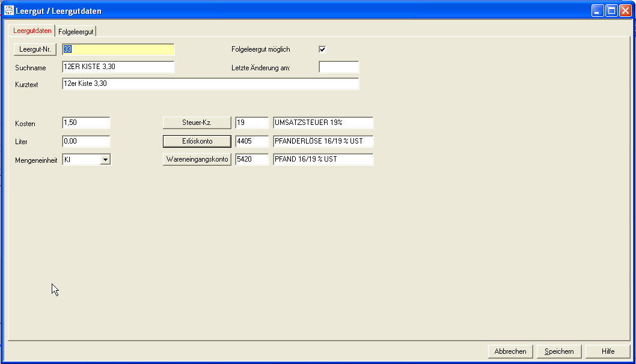The height and width of the screenshot is (364, 636).
Task: Click the Leergut-Nr. yellow input field
Action: pos(118,49)
